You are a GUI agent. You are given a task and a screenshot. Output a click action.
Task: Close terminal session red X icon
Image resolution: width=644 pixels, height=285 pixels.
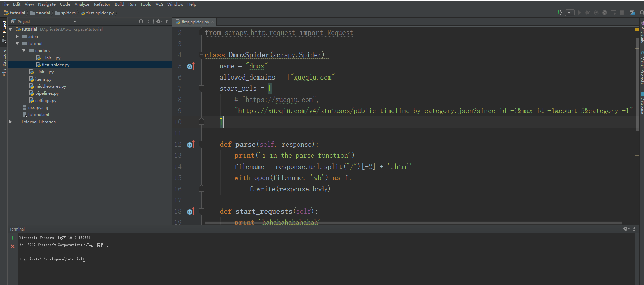13,246
